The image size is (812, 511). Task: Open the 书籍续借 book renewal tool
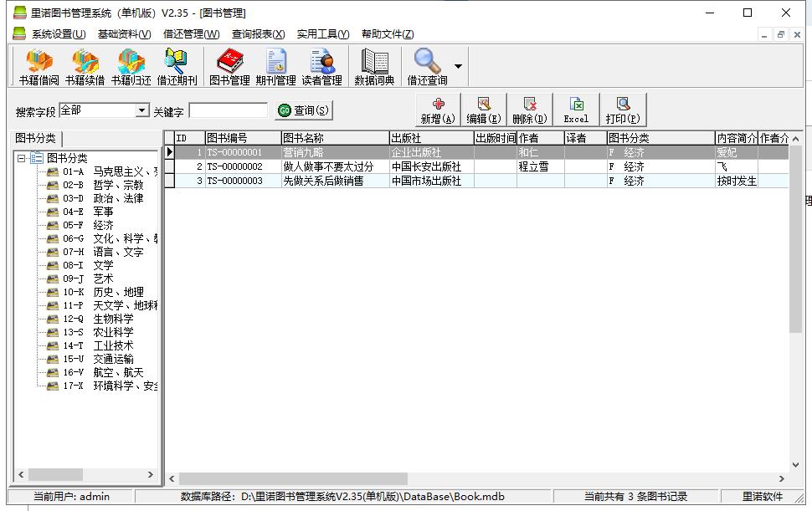tap(85, 67)
